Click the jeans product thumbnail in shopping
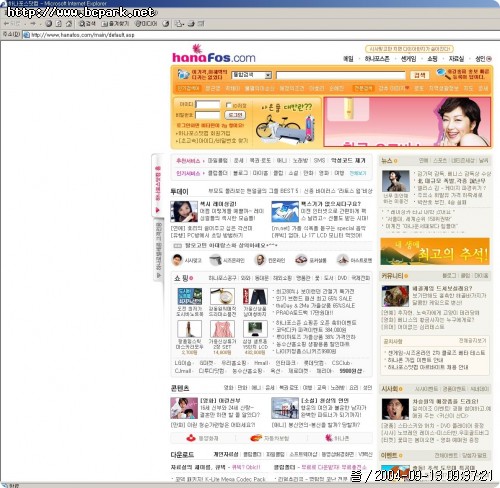 coord(255,296)
